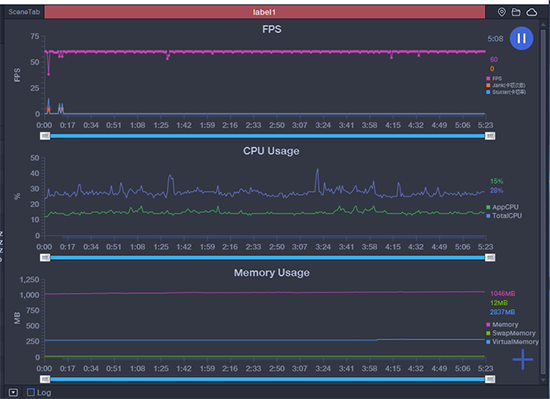Image resolution: width=550 pixels, height=399 pixels.
Task: Click left handle of FPS range slider
Action: (45, 136)
